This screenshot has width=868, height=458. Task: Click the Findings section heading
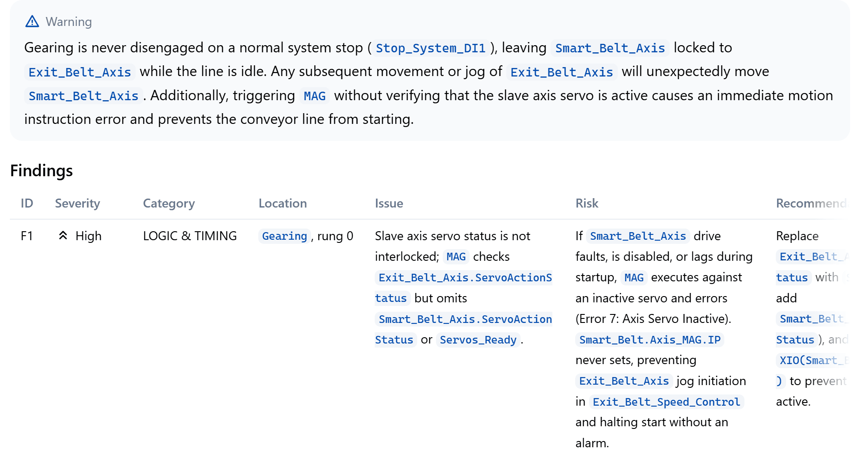tap(42, 170)
